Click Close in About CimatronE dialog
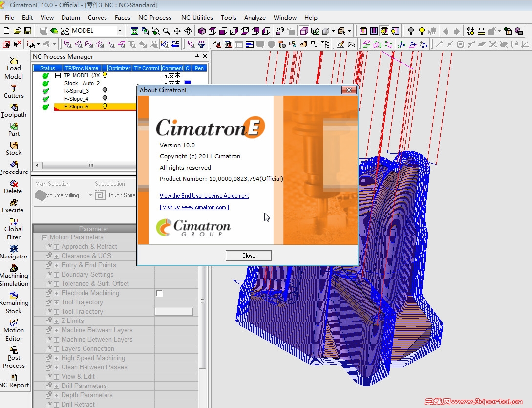This screenshot has width=532, height=408. [x=249, y=256]
